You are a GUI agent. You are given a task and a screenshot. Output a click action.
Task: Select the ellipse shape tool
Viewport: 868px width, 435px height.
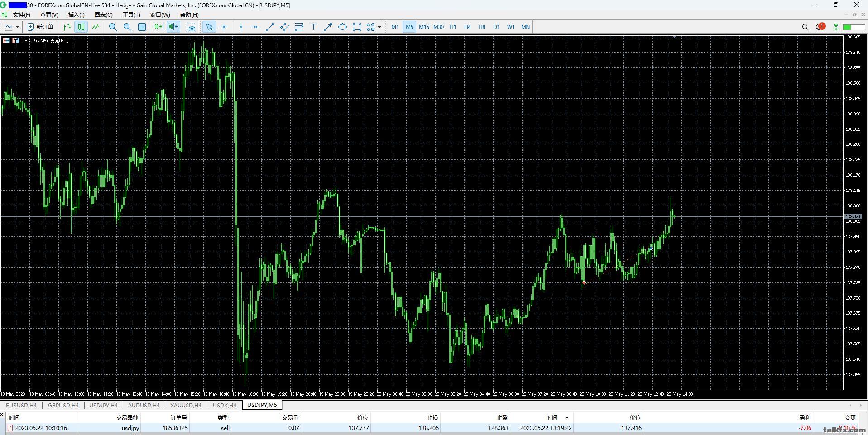point(342,27)
